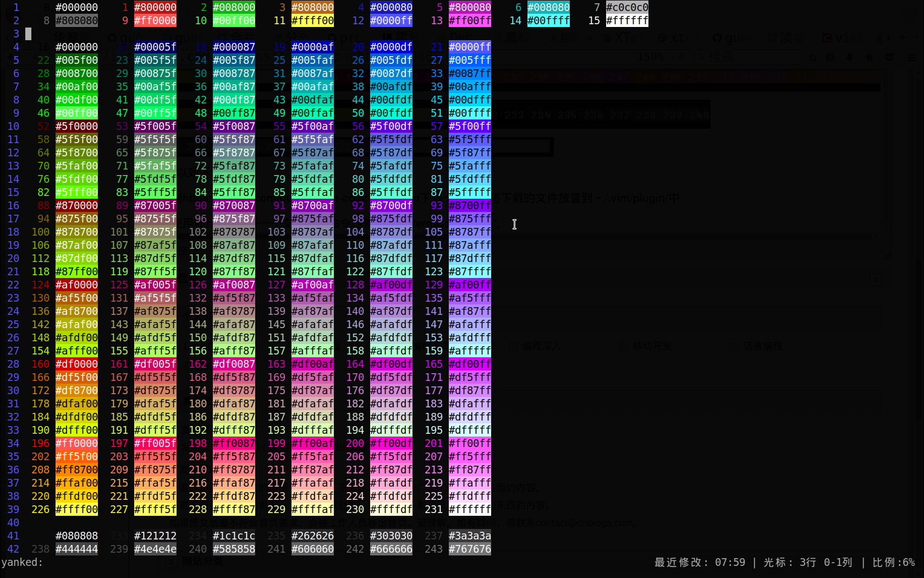The image size is (924, 578).
Task: Click the #df8700 orange cell
Action: coord(76,390)
